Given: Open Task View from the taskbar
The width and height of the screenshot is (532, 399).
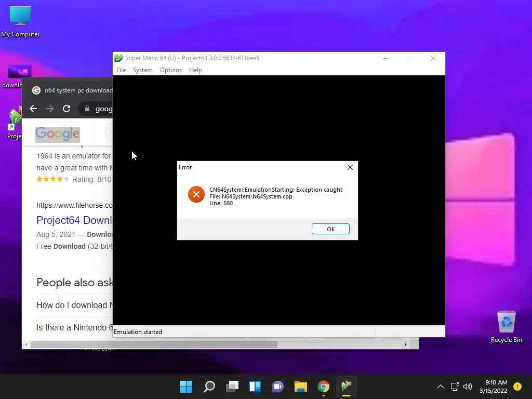Looking at the screenshot, I should [232, 387].
